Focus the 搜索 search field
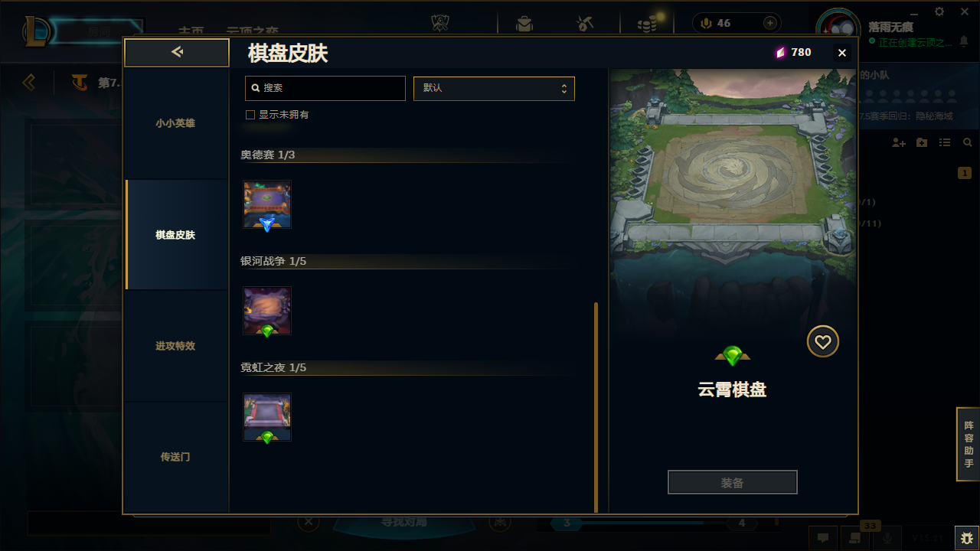The width and height of the screenshot is (980, 551). (x=325, y=88)
